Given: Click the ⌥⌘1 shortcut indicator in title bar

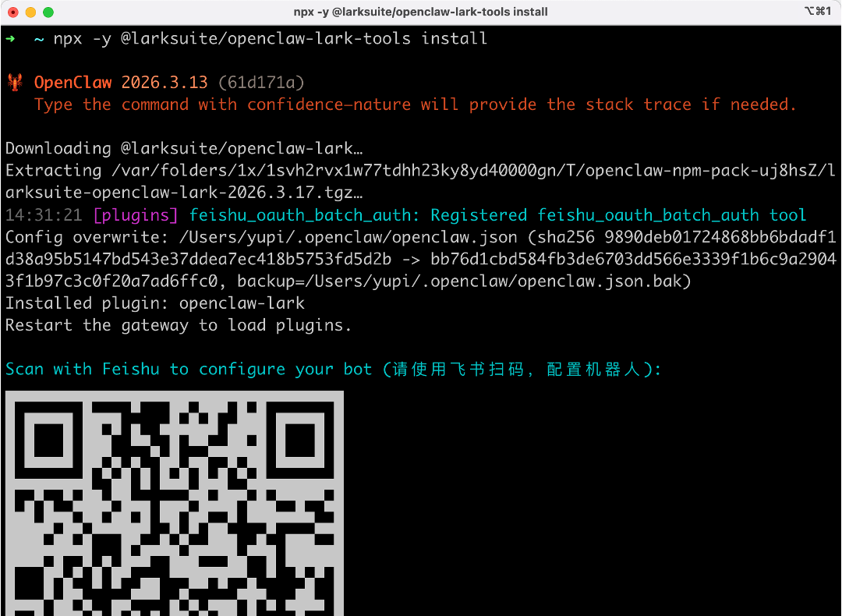Looking at the screenshot, I should 817,11.
